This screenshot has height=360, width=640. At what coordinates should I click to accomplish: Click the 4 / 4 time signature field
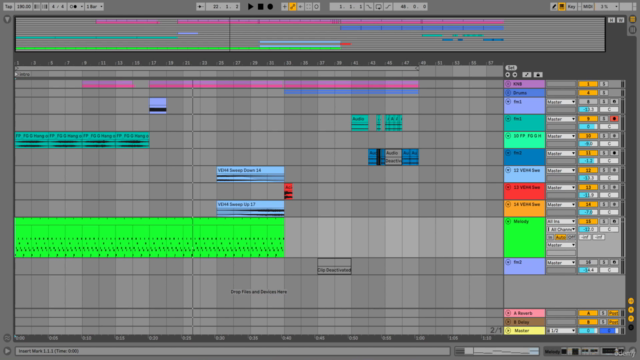pos(58,7)
